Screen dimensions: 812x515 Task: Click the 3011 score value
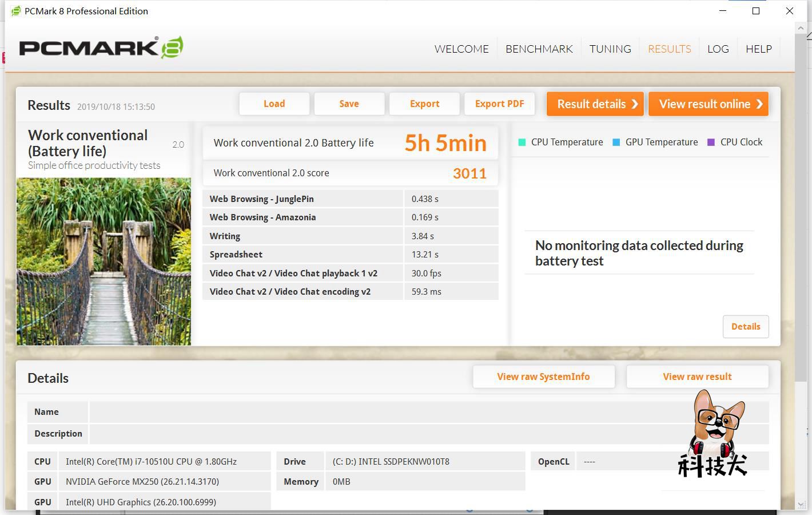[469, 173]
